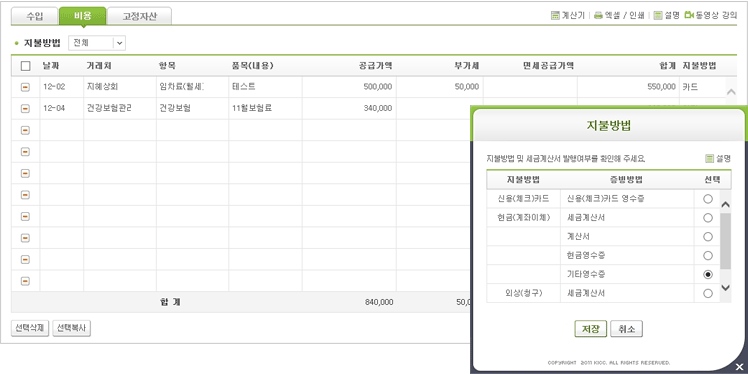Switch to the 고정자산 tab
Screen dimensions: 748x374
coord(139,16)
